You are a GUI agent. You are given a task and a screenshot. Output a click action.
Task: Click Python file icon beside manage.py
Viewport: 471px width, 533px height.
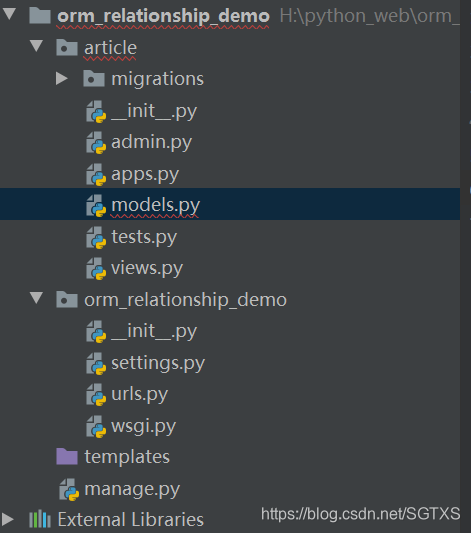[69, 490]
